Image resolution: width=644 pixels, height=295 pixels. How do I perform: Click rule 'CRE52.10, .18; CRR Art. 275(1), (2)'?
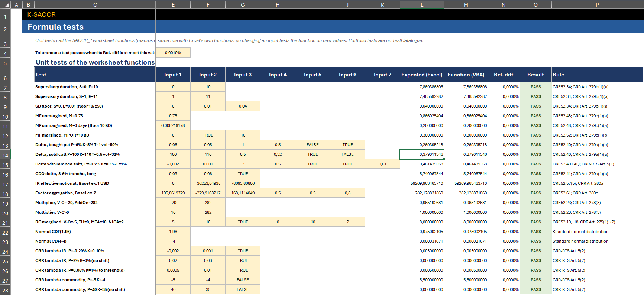pos(584,222)
